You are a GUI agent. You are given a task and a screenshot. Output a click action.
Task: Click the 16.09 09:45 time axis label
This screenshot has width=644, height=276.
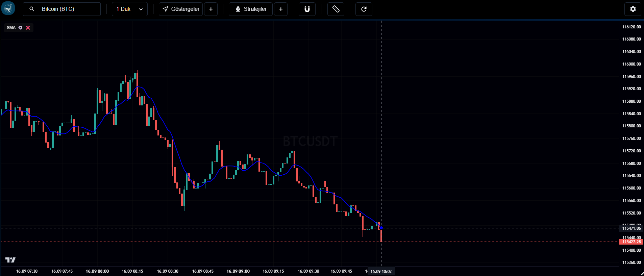pyautogui.click(x=341, y=271)
